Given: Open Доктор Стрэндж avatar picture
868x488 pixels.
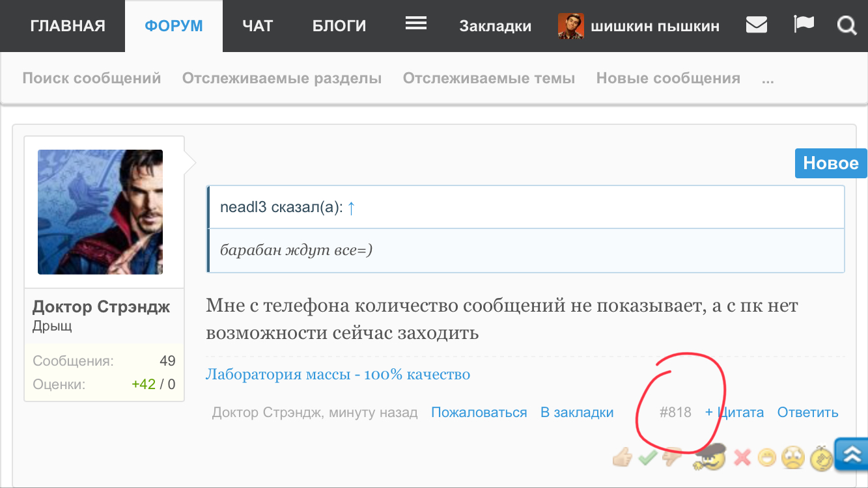Looking at the screenshot, I should click(x=100, y=212).
